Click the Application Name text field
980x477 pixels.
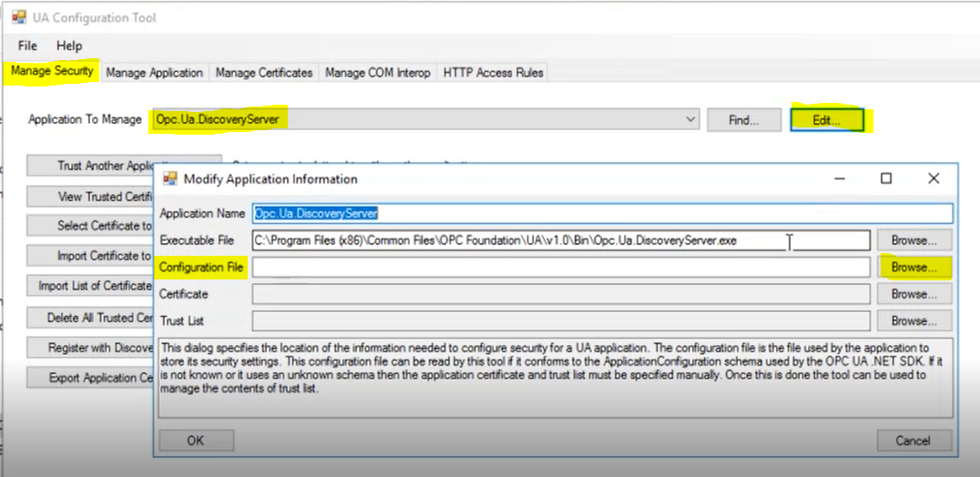pos(603,213)
